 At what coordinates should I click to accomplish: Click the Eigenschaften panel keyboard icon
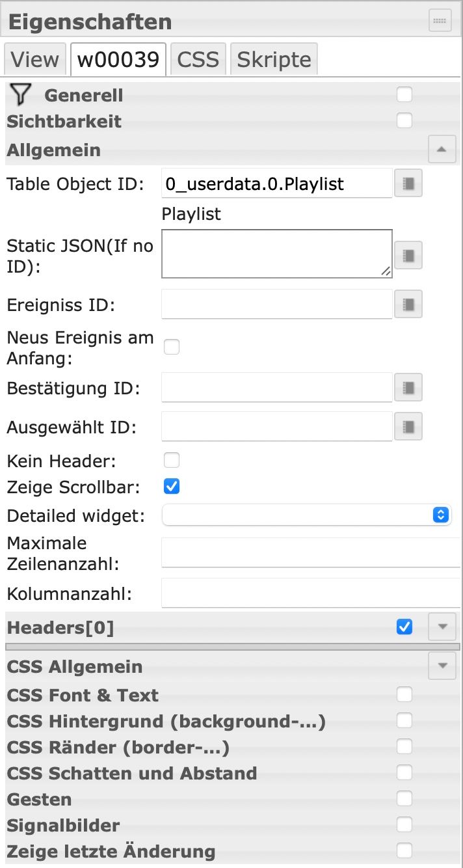[x=440, y=21]
